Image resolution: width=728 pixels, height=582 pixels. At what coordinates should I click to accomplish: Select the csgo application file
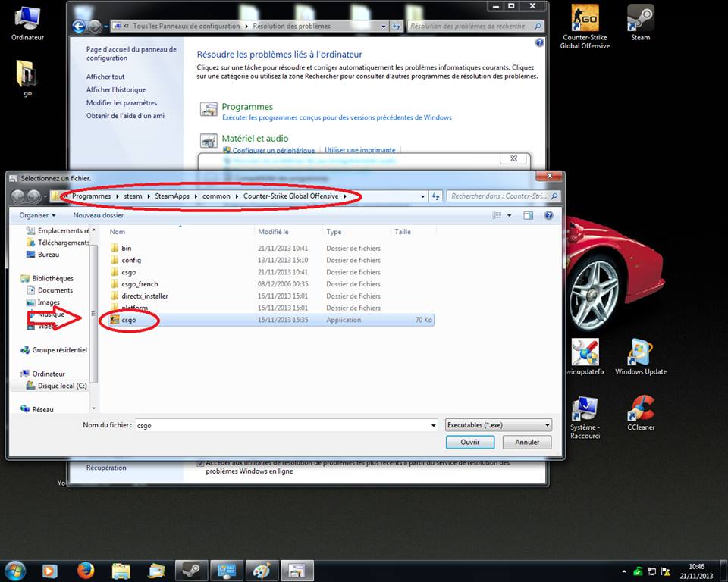tap(271, 320)
